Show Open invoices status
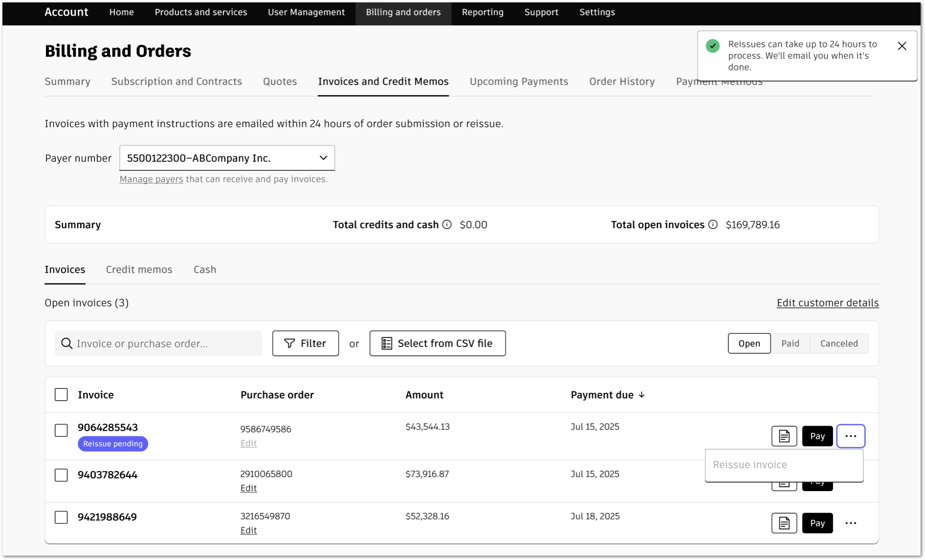 749,343
